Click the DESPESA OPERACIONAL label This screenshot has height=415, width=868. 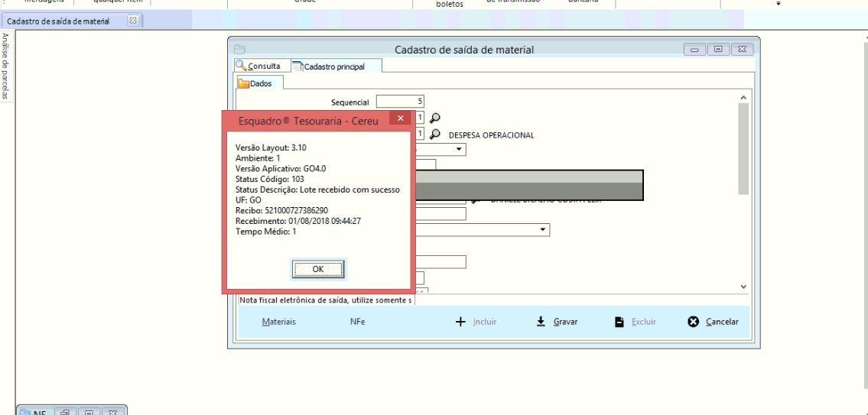point(491,135)
